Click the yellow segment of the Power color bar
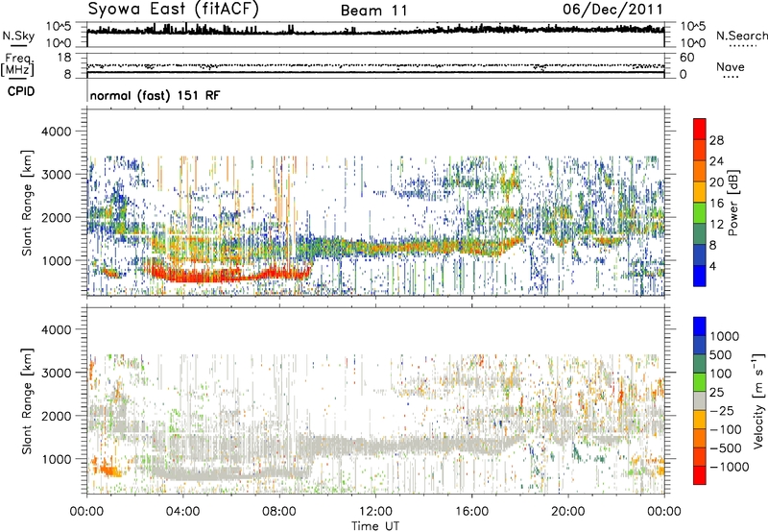 pyautogui.click(x=700, y=191)
